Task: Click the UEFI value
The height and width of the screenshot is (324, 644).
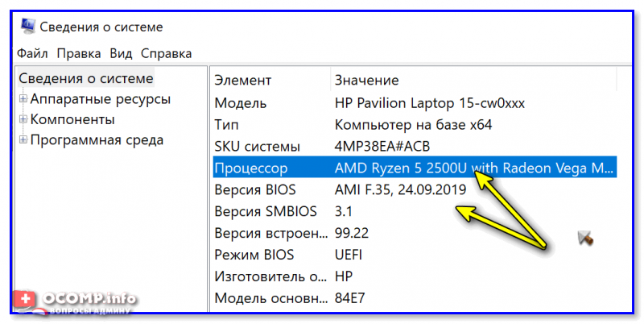Action: (x=349, y=255)
